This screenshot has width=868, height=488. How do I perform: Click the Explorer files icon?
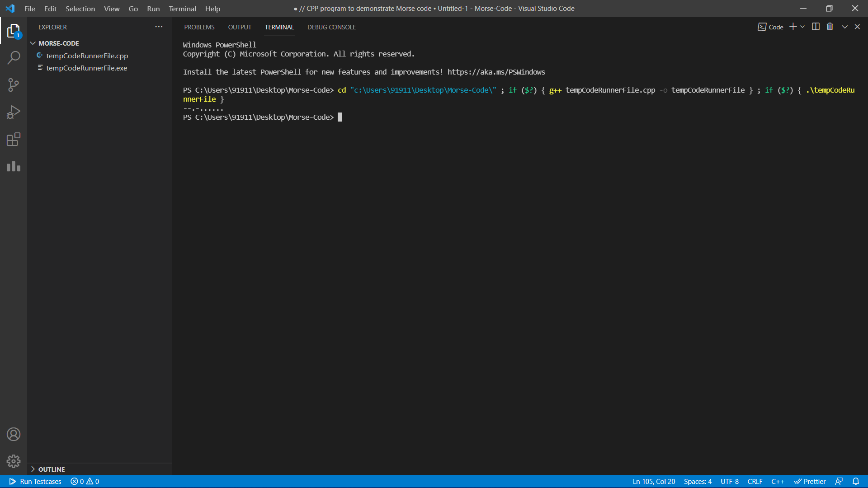pyautogui.click(x=14, y=31)
